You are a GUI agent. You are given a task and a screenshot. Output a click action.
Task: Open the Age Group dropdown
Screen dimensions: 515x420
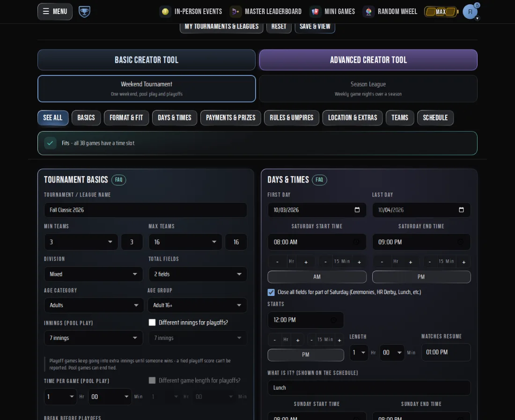point(197,305)
